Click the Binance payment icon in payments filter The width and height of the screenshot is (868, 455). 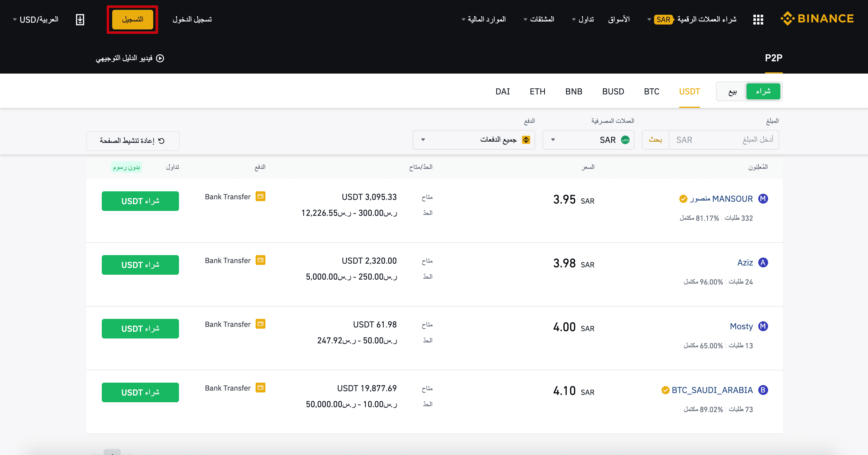526,140
